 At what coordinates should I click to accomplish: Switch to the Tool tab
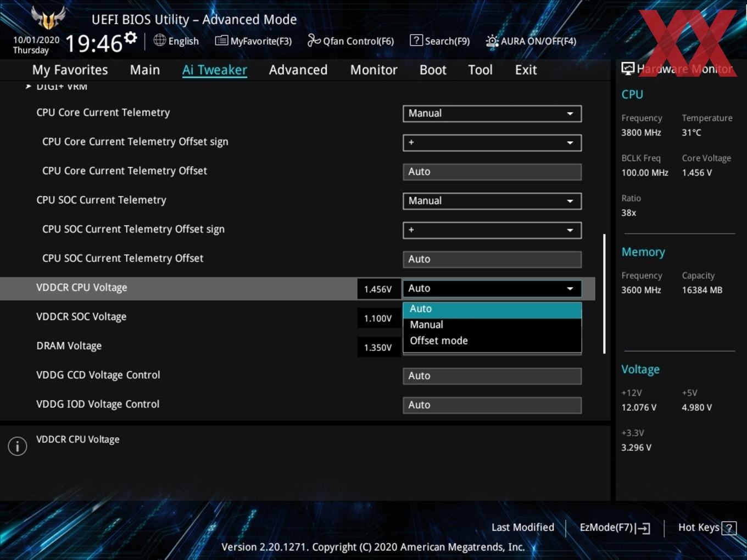pos(480,70)
